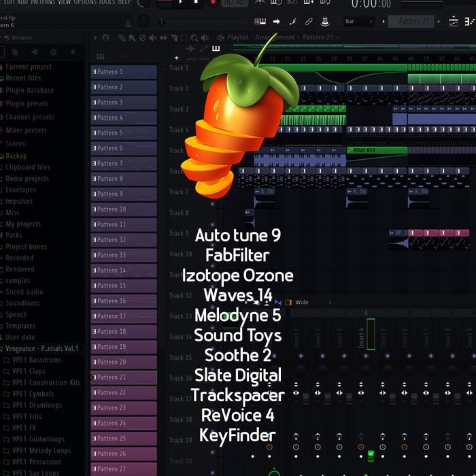Select the draw pencil tool in Playlist
This screenshot has height=476, width=476.
pos(122,38)
